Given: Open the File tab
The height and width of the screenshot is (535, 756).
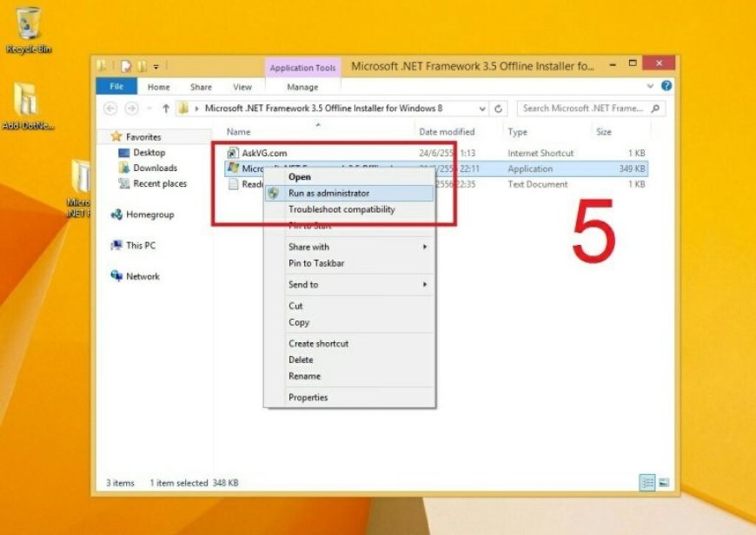Looking at the screenshot, I should (116, 87).
